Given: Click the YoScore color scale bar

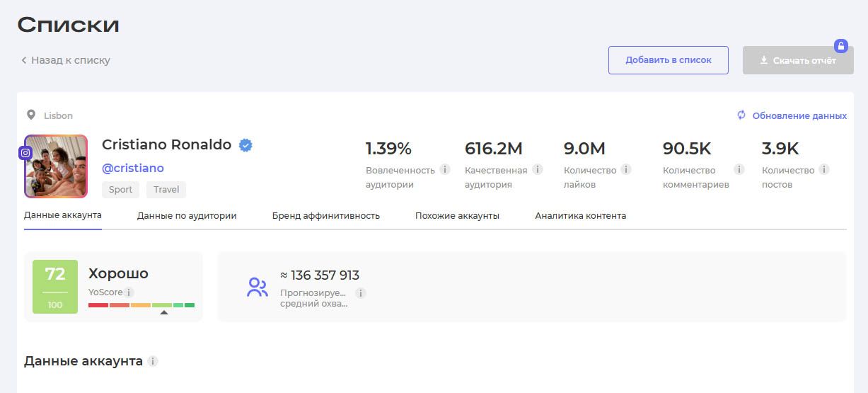Looking at the screenshot, I should click(x=141, y=305).
